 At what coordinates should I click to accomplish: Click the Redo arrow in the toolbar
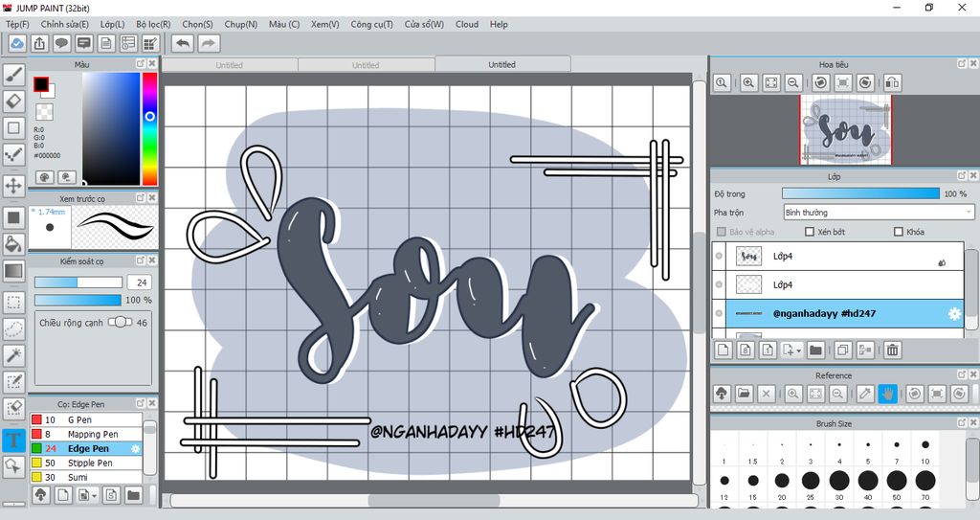click(x=209, y=43)
